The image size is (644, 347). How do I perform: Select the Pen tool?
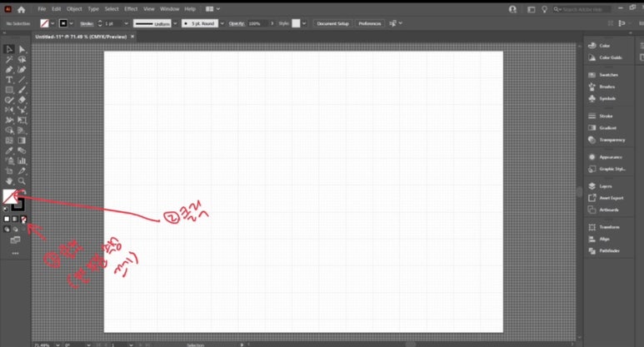[9, 70]
